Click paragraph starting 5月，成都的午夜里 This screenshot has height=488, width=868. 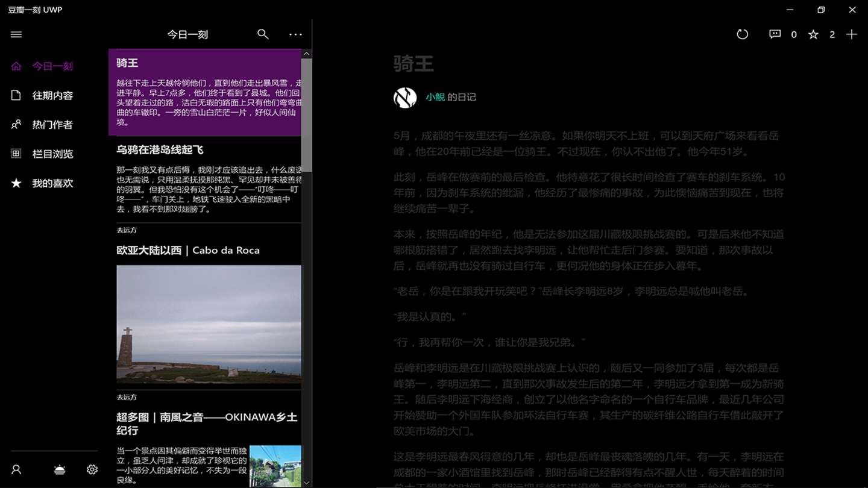[x=586, y=143]
